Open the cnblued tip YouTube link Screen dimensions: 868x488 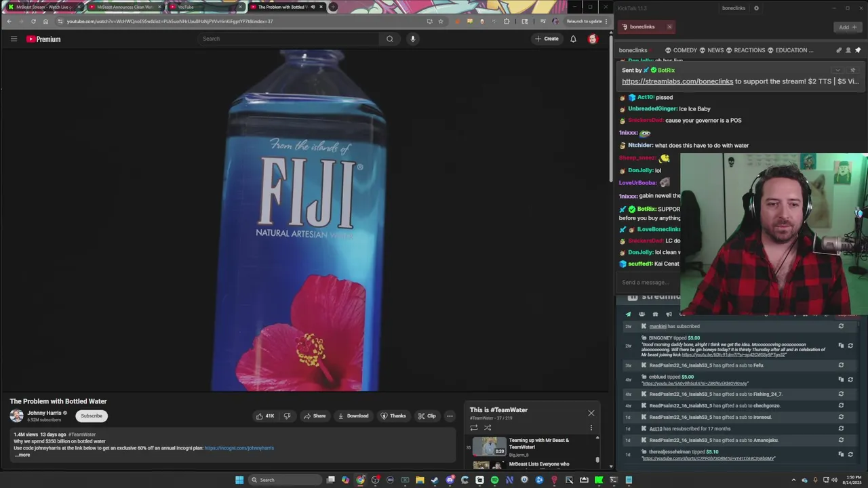click(x=695, y=383)
